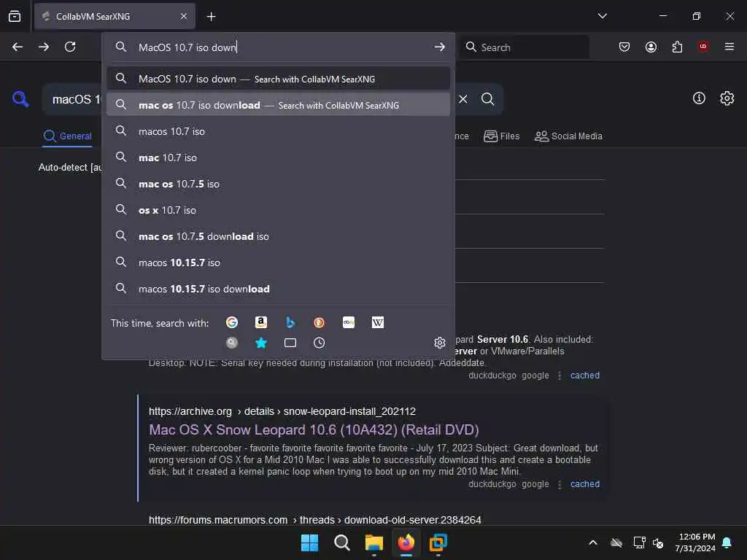Click the SearXNG query input field

[76, 99]
